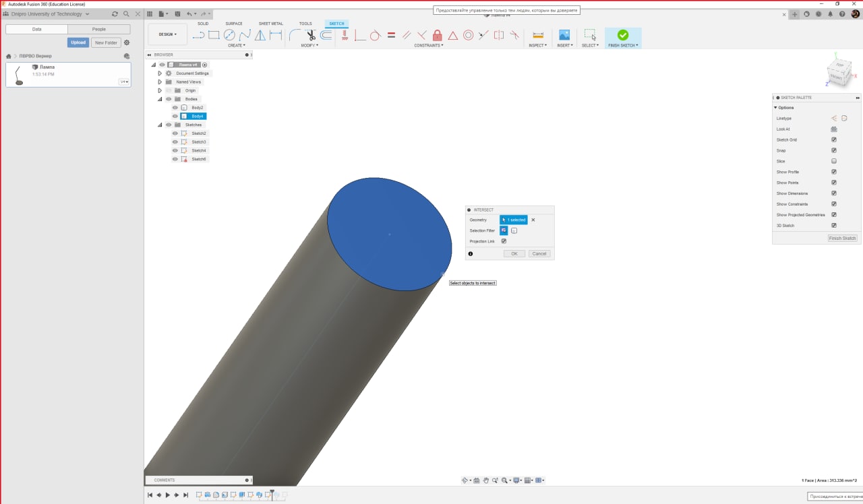
Task: Open the data panel grid icon
Action: pyautogui.click(x=150, y=13)
